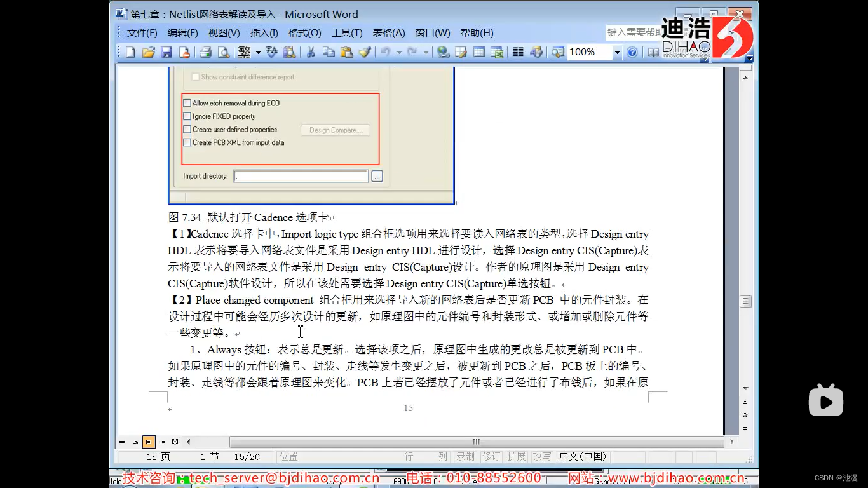Image resolution: width=868 pixels, height=488 pixels.
Task: Paste from clipboard
Action: click(x=346, y=52)
